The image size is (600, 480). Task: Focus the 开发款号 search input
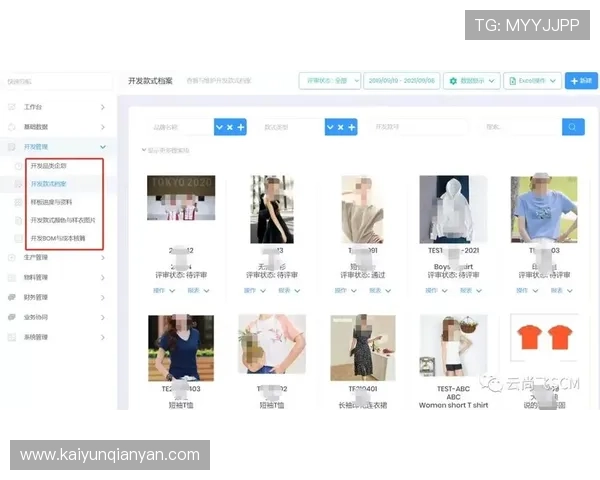419,127
